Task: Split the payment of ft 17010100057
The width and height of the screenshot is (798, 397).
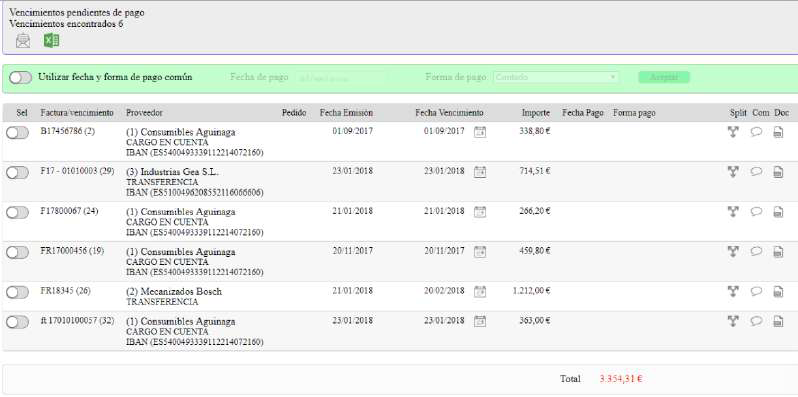Action: point(733,321)
